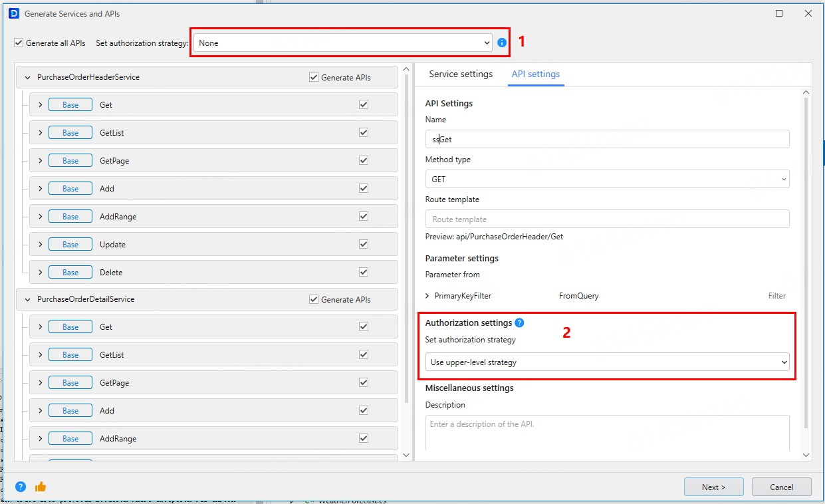Click the thumbs-up feedback icon
825x504 pixels.
click(x=40, y=487)
